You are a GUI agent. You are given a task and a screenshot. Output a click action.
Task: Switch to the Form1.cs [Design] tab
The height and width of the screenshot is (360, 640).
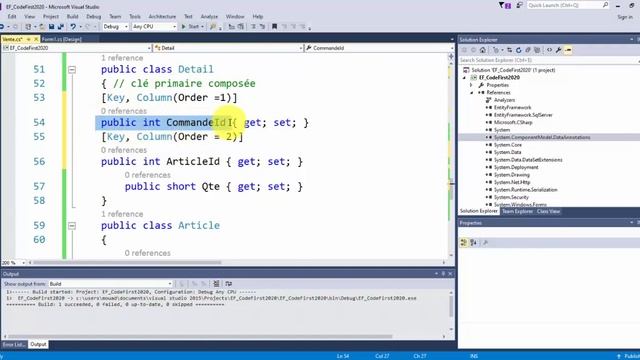coord(61,39)
